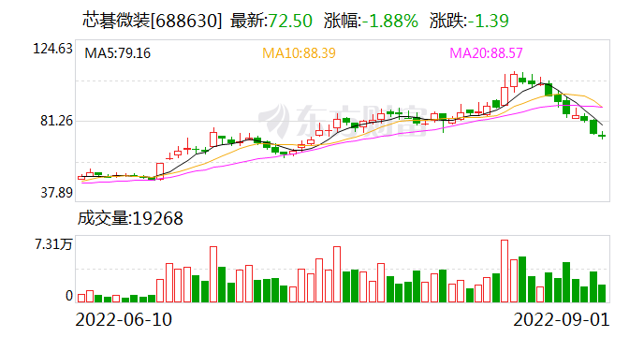
Task: Click the 124.63 price axis label
Action: point(52,49)
